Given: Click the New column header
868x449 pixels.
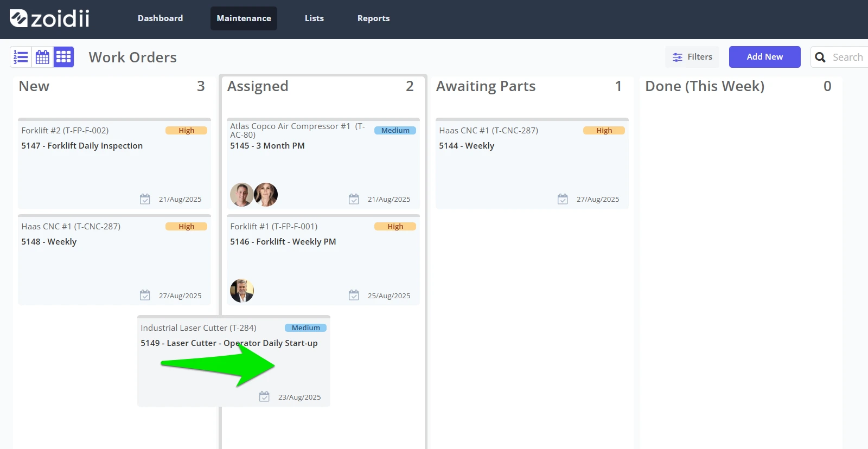Looking at the screenshot, I should tap(34, 86).
